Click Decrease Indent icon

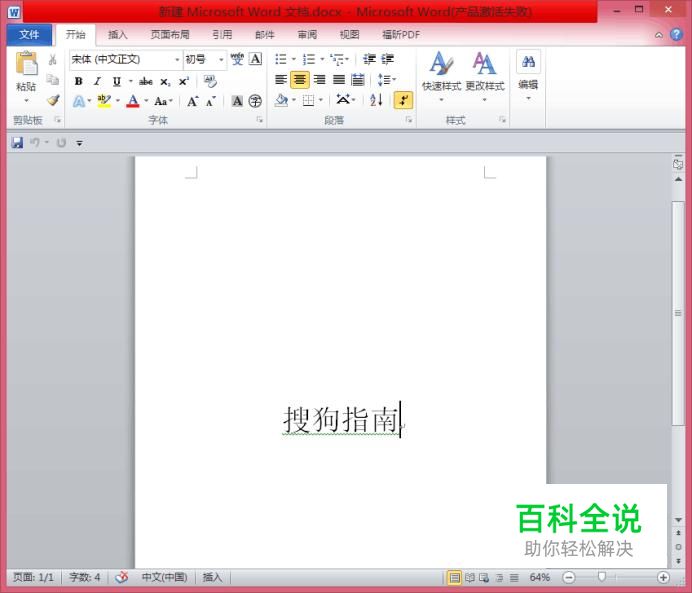pos(369,59)
